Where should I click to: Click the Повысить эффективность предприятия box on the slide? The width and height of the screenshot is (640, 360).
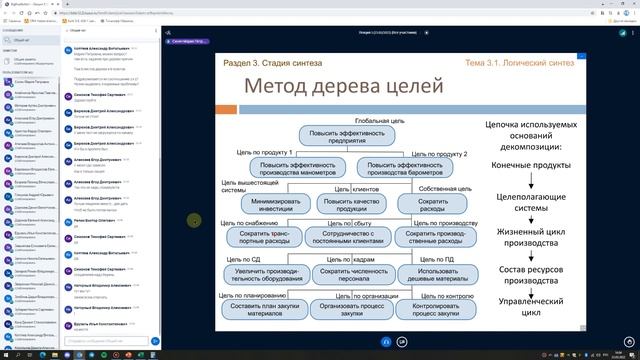347,136
